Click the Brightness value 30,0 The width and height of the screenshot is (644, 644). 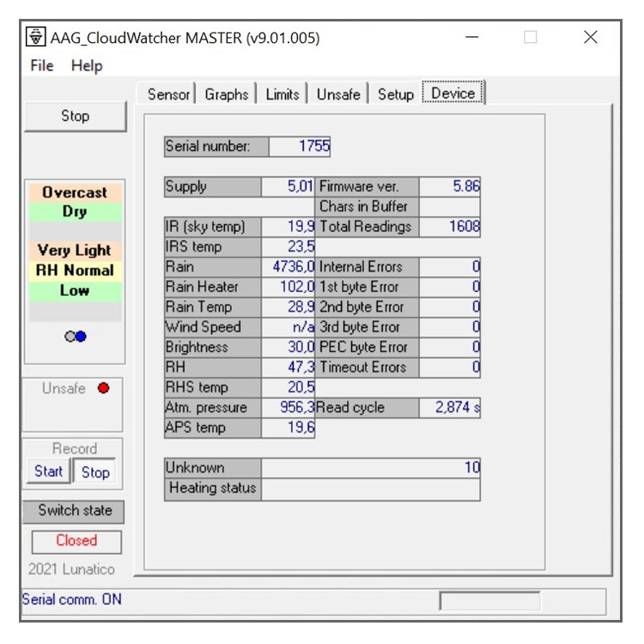(288, 348)
